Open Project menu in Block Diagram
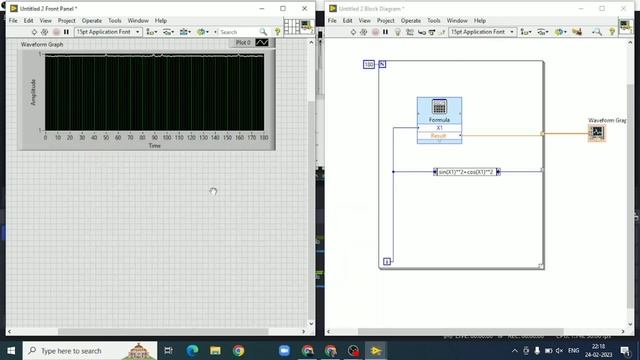 [x=385, y=20]
